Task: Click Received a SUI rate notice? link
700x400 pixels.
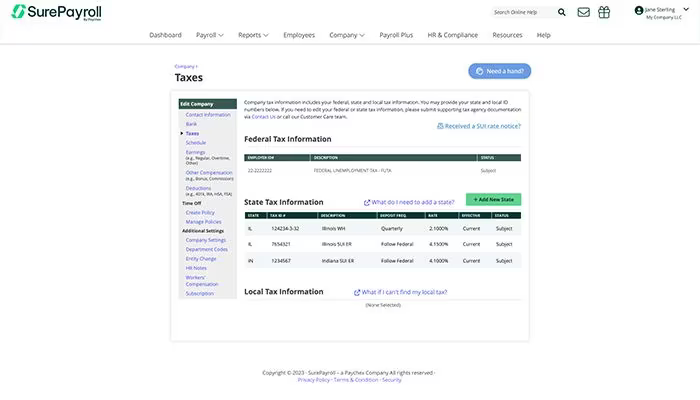Action: coord(483,126)
